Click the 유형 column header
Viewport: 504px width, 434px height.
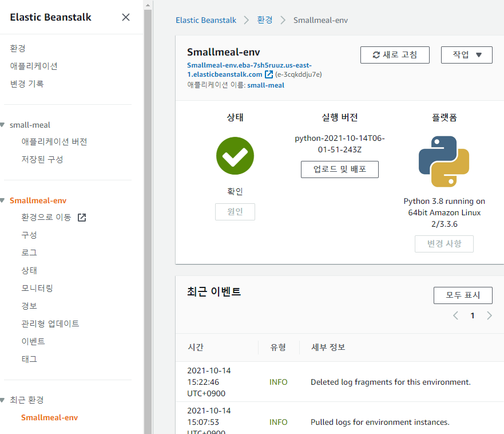click(278, 347)
